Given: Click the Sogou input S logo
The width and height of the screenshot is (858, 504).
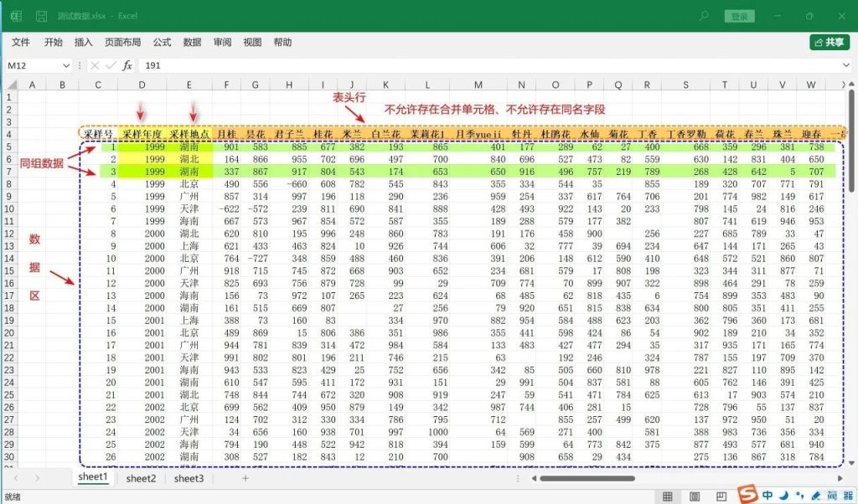Looking at the screenshot, I should (x=747, y=495).
